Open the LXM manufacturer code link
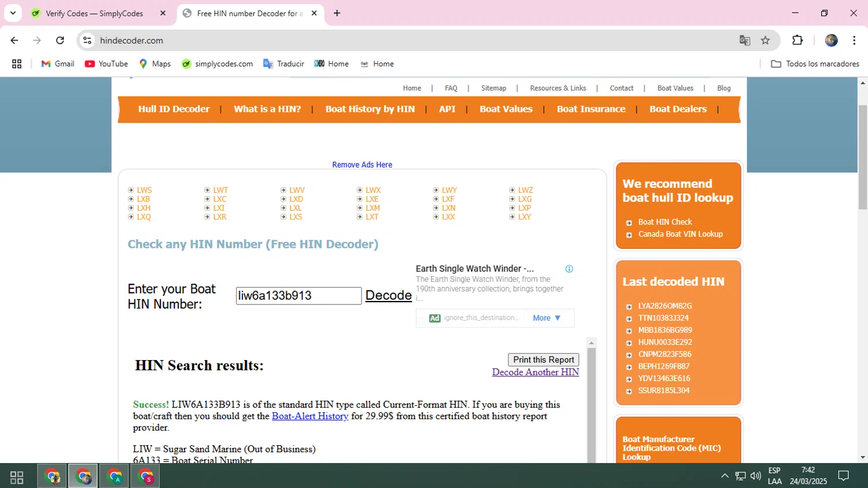 [373, 208]
